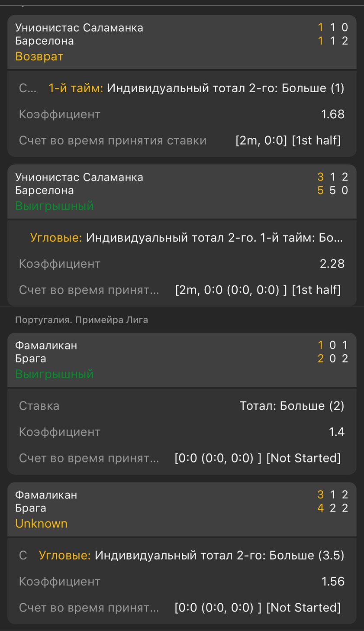Open the refunded Унионистас Саламанка bet header
364x631 pixels.
pos(182,42)
